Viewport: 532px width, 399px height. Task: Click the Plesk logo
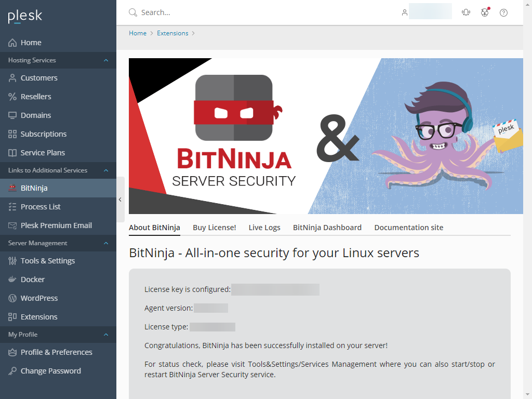click(24, 16)
